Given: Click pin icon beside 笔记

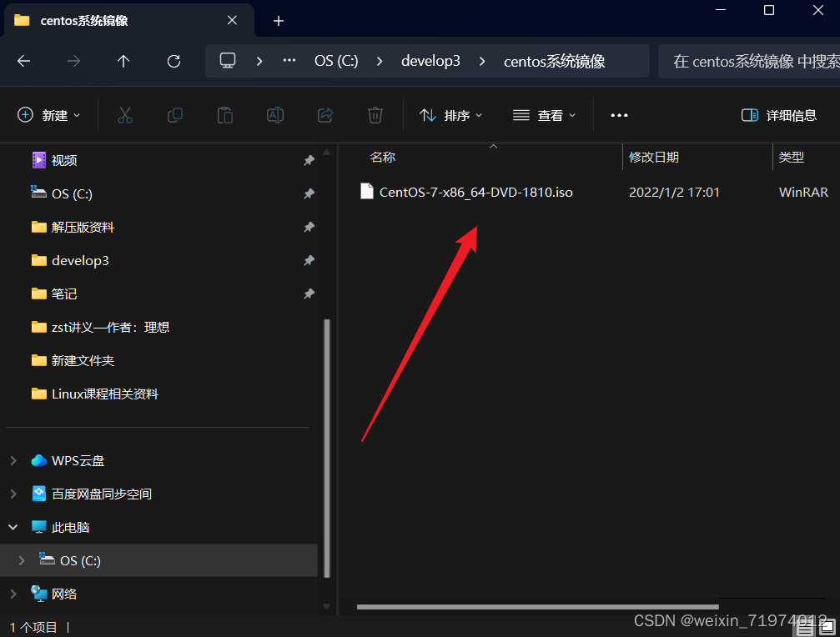Looking at the screenshot, I should pos(309,293).
